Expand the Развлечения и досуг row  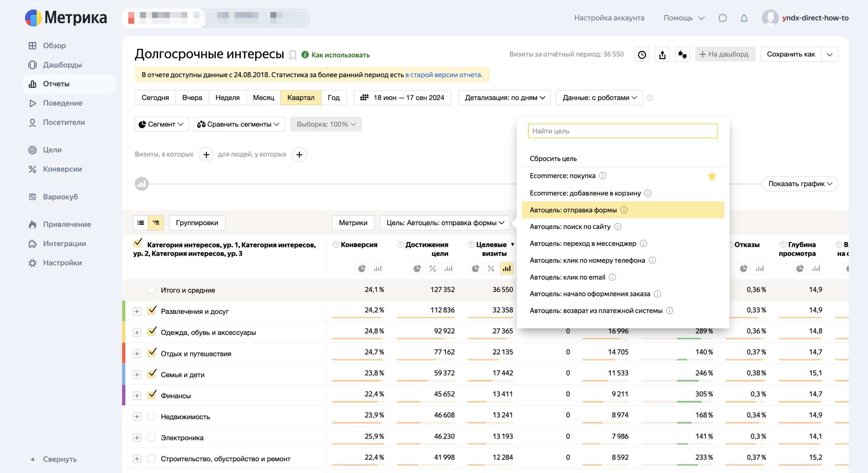coord(137,311)
